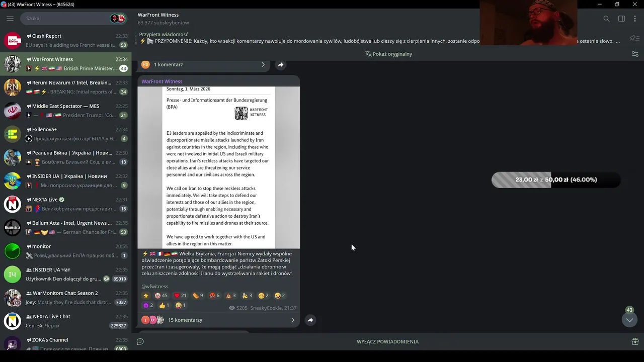Click unread badge 229327 on NEXTA Live Chat

(x=119, y=326)
